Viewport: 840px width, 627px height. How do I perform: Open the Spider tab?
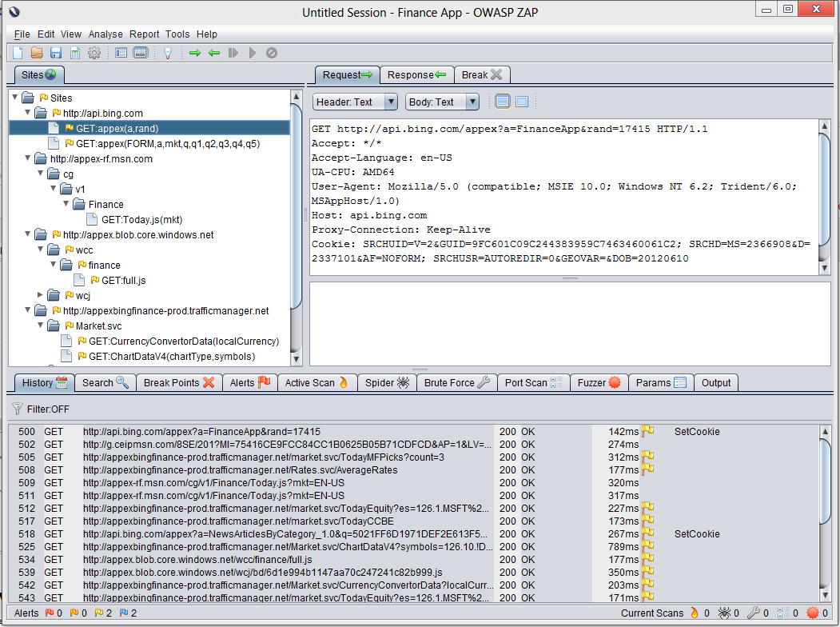pos(388,382)
